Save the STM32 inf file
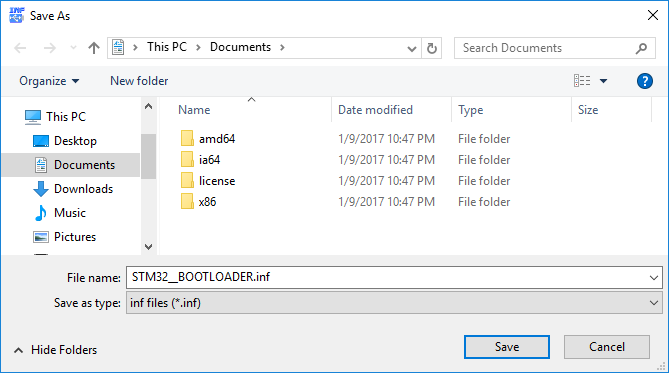This screenshot has width=669, height=373. click(x=506, y=347)
